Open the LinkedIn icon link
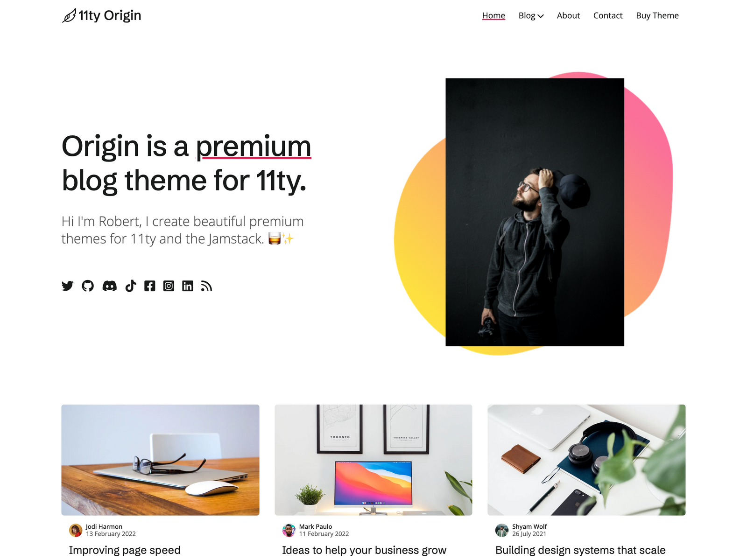 click(188, 286)
